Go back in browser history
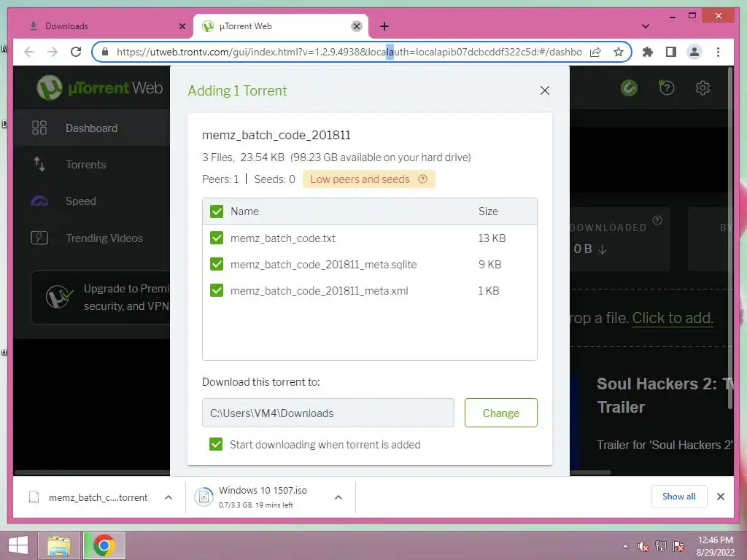The width and height of the screenshot is (747, 560). click(29, 52)
